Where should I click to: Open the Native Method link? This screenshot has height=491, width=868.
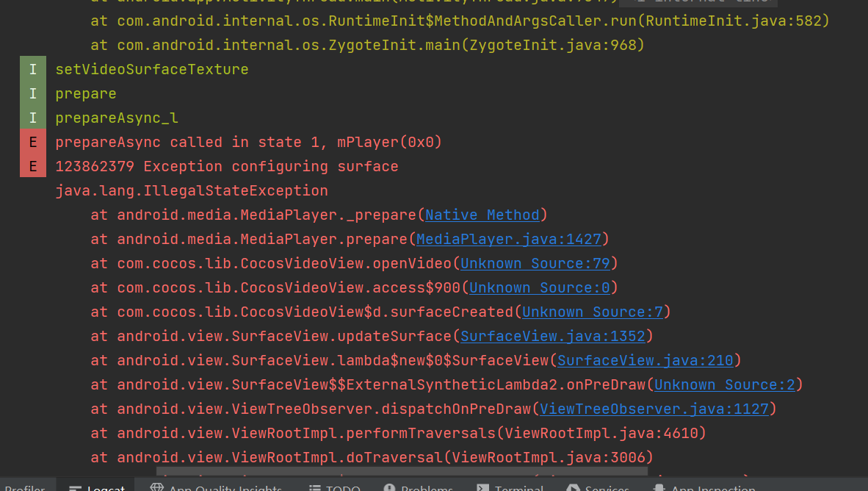(482, 215)
